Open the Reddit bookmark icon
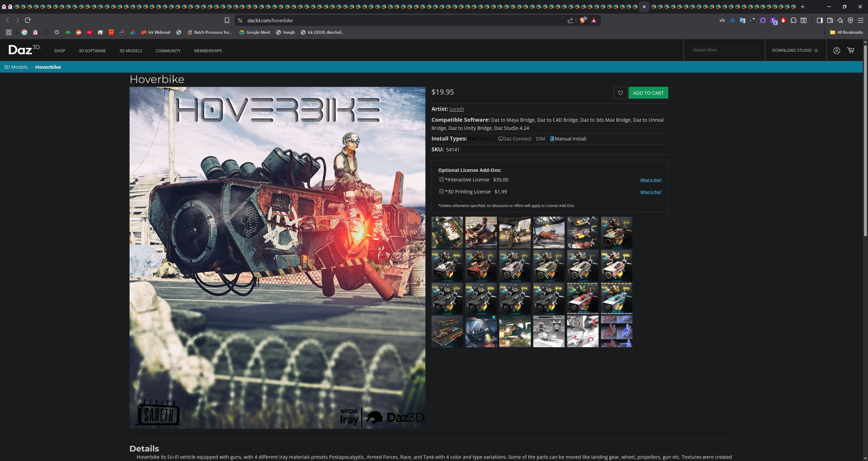This screenshot has height=461, width=868. (x=78, y=32)
